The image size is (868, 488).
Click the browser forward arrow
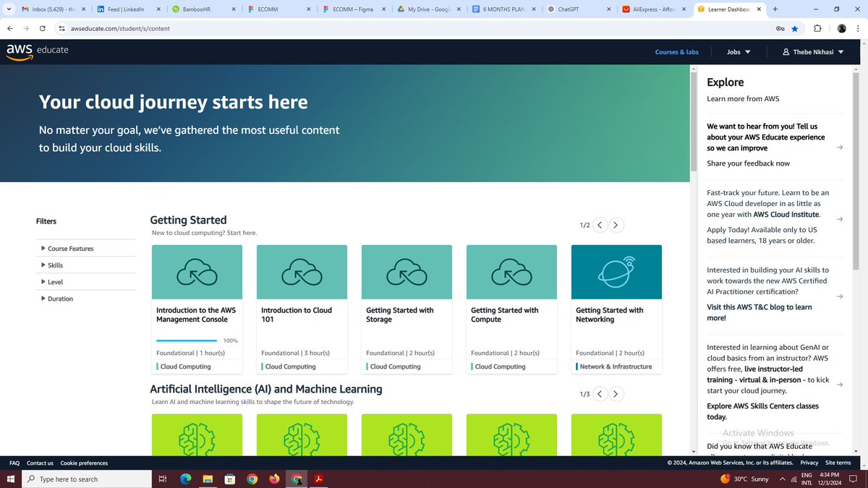tap(26, 28)
